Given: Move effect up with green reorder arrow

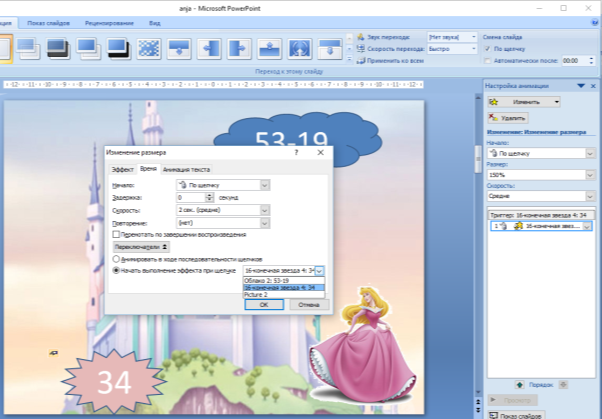Looking at the screenshot, I should tap(519, 384).
